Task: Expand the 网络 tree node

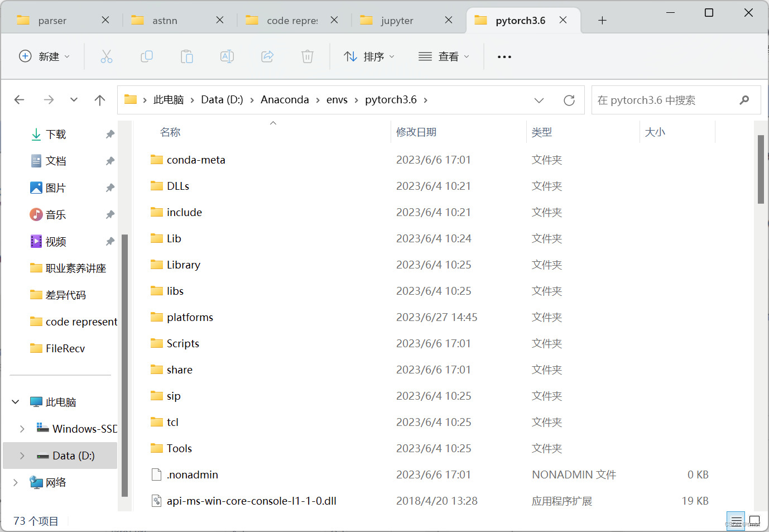Action: 16,482
